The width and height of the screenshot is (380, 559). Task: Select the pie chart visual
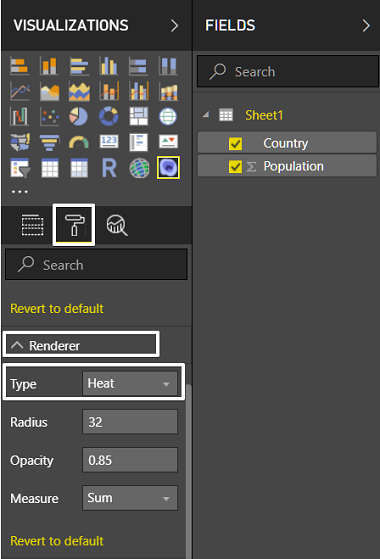click(79, 117)
